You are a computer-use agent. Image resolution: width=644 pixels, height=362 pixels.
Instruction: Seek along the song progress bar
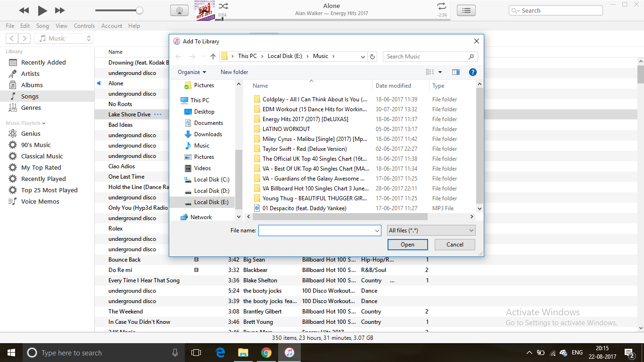(332, 20)
